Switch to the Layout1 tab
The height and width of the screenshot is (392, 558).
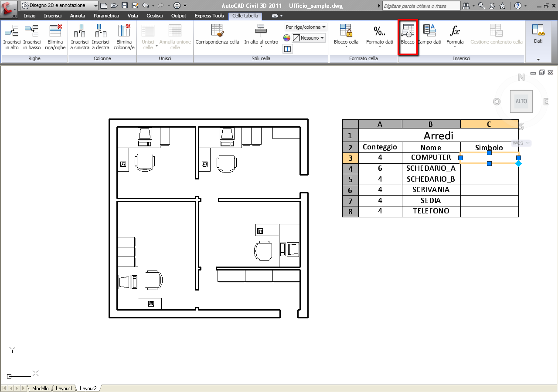[x=64, y=389]
